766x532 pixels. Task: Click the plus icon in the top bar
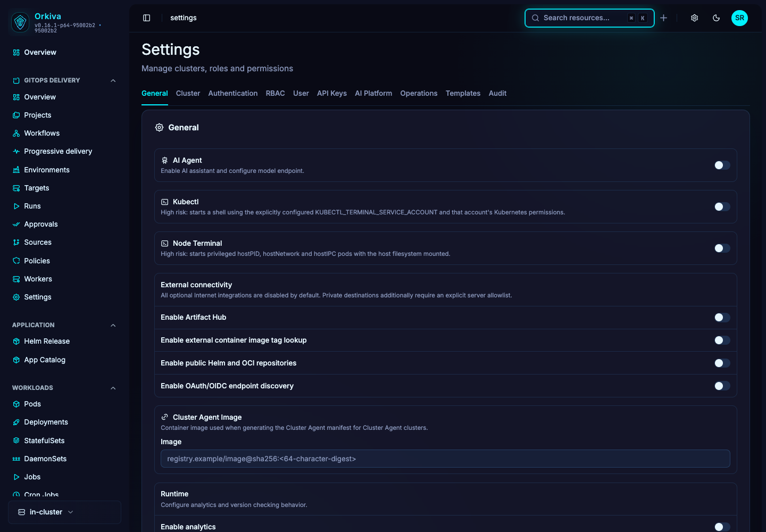point(664,18)
